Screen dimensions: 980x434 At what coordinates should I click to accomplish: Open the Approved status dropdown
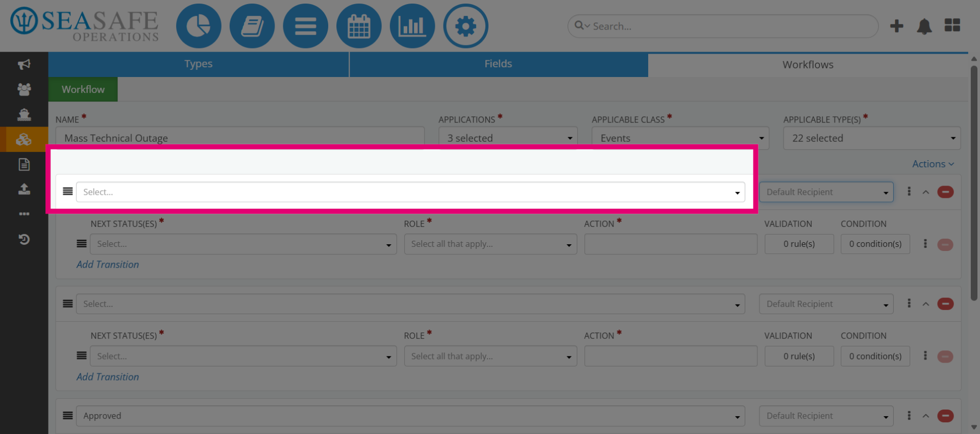[x=410, y=416]
